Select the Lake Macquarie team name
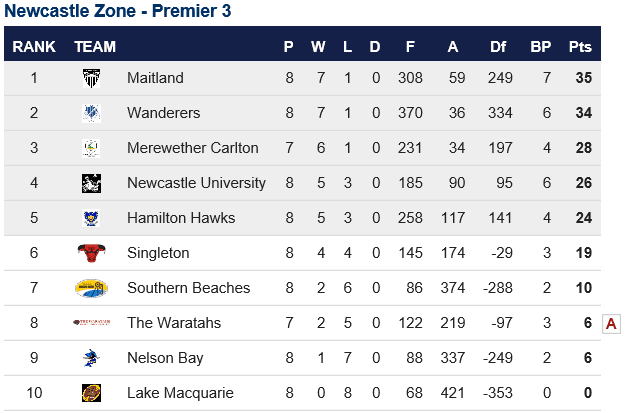626x413 pixels. (180, 393)
